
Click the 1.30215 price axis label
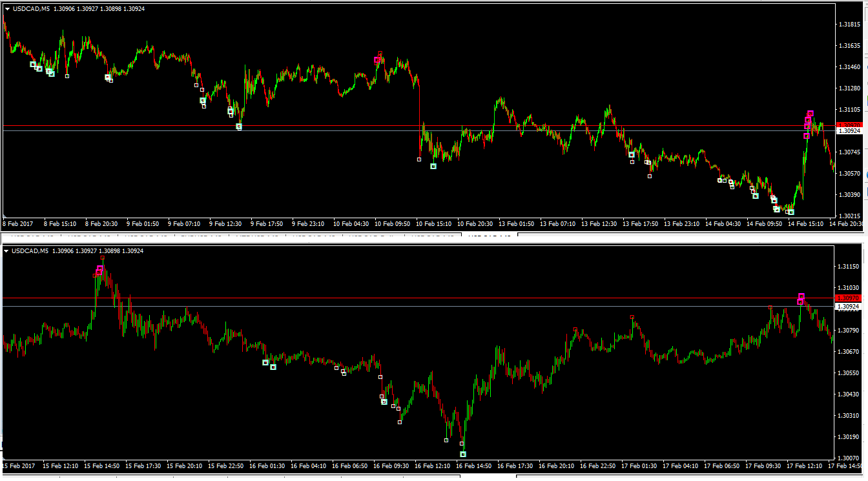[849, 216]
